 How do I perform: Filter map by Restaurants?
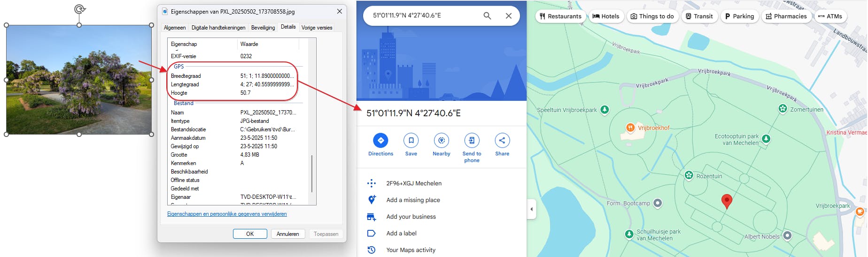point(560,16)
